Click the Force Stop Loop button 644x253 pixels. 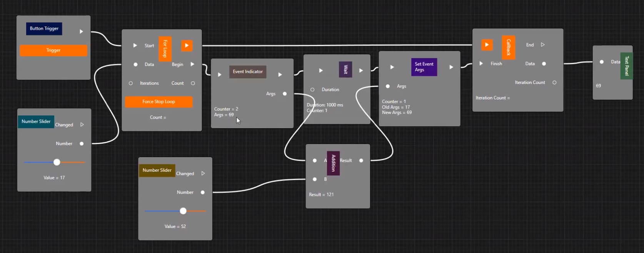[x=158, y=102]
